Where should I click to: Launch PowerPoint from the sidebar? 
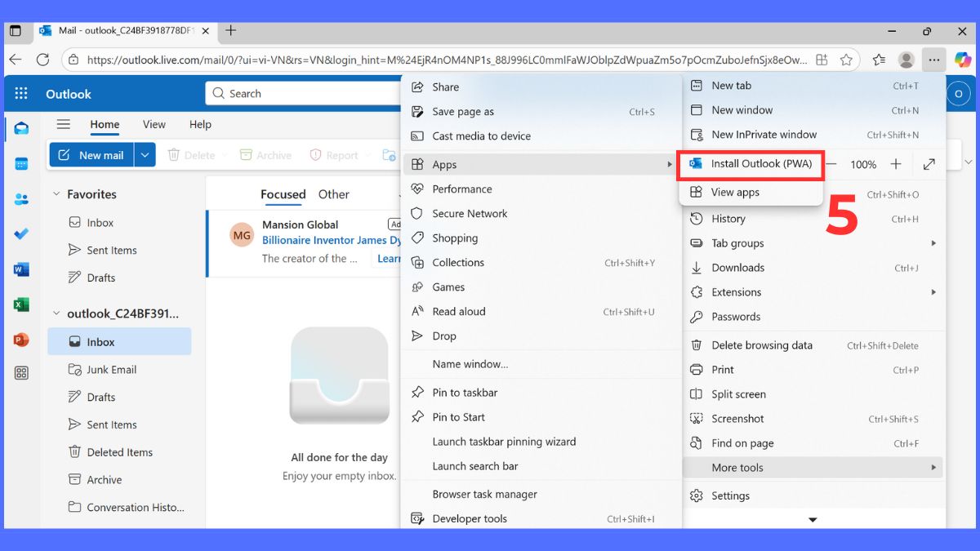(21, 340)
